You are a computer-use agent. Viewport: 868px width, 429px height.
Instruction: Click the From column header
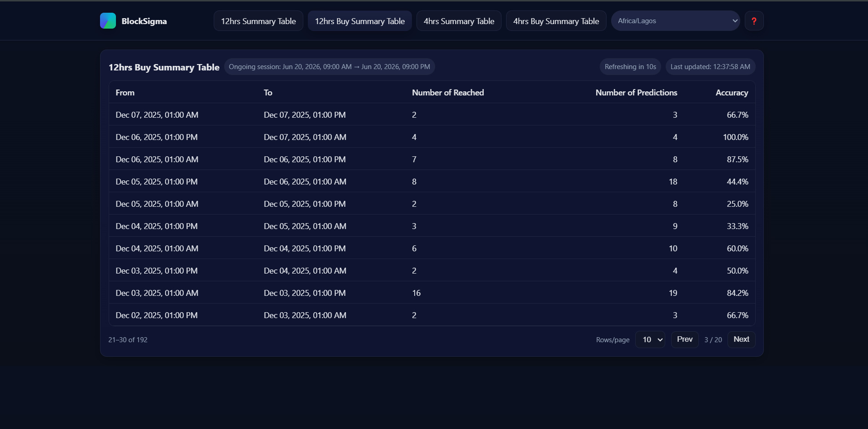[125, 93]
